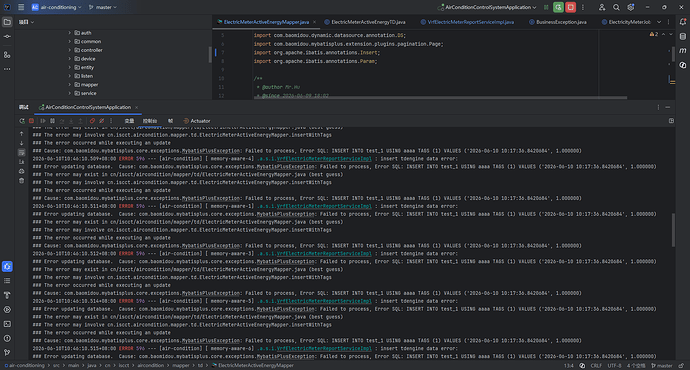Viewport: 690px width, 370px height.
Task: Switch to VrfElectricMeterReportServiceImpl.java tab
Action: (x=467, y=22)
